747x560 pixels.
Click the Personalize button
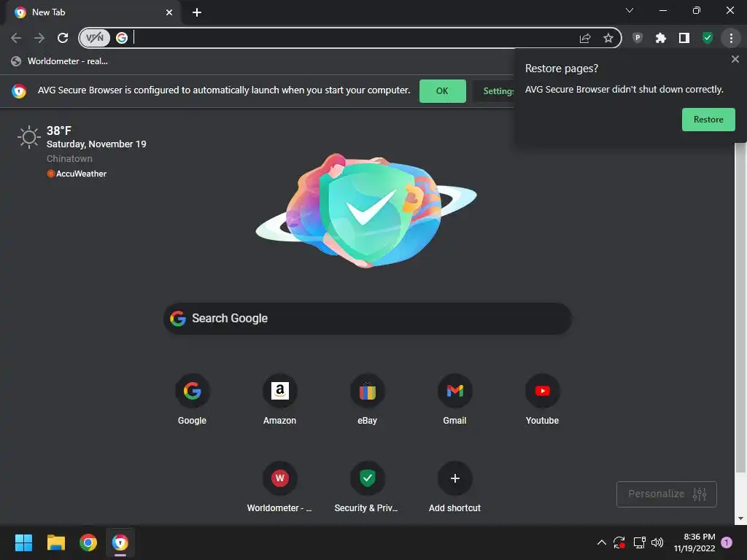(667, 494)
